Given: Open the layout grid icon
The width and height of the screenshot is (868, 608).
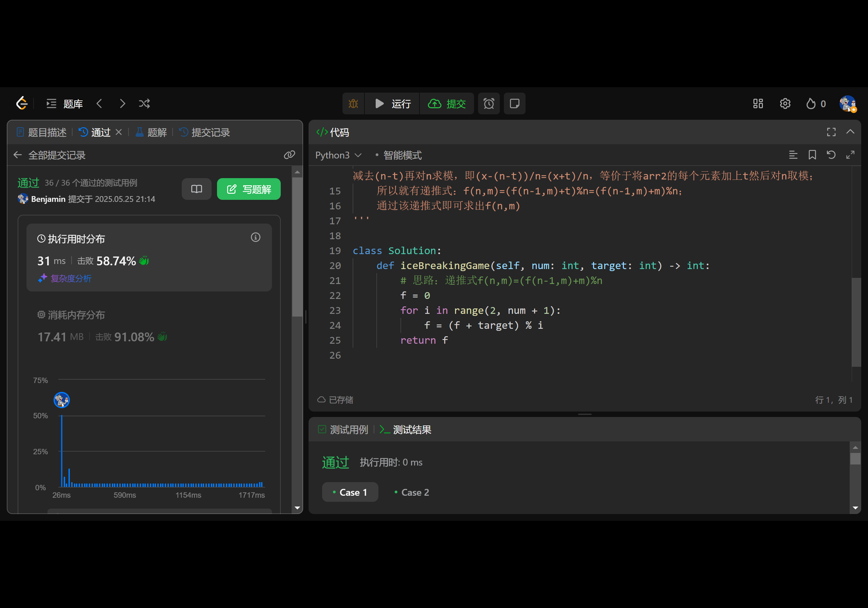Looking at the screenshot, I should pos(757,104).
